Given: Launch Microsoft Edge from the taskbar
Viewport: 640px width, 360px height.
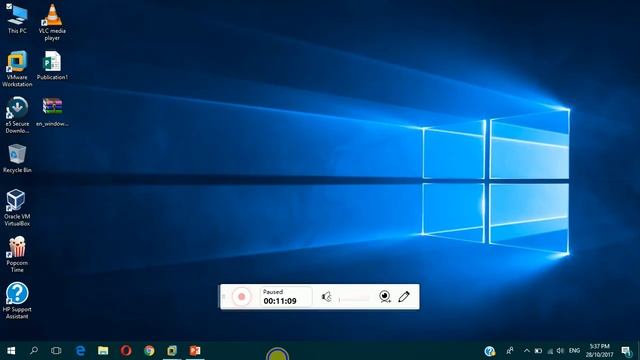Looking at the screenshot, I should [80, 351].
